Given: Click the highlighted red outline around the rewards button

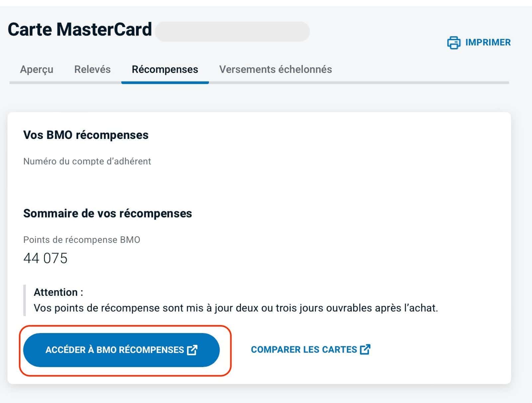Looking at the screenshot, I should (126, 328).
